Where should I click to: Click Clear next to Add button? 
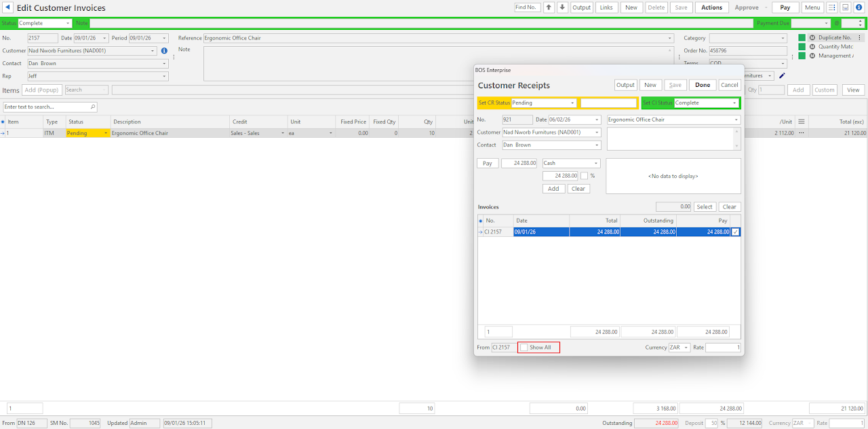pos(578,189)
